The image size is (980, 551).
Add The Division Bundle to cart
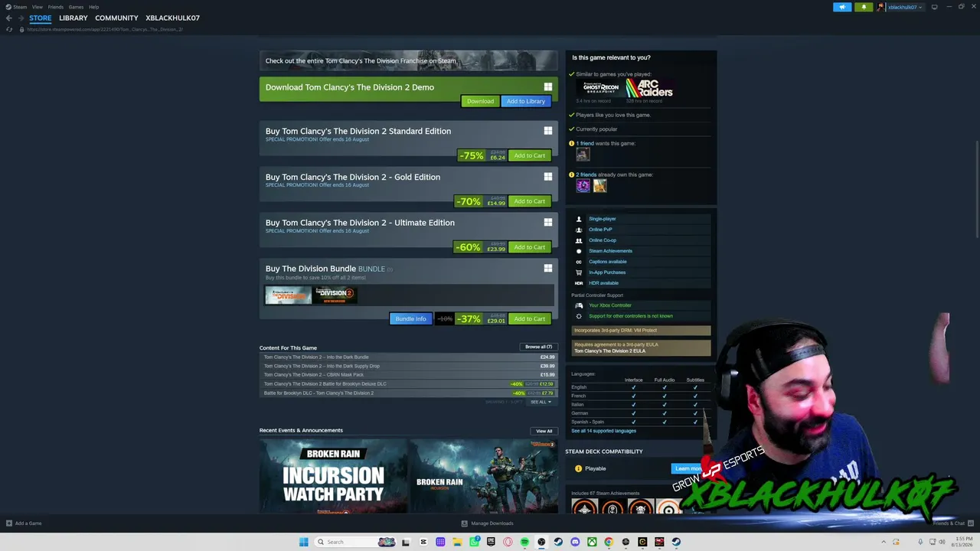530,318
